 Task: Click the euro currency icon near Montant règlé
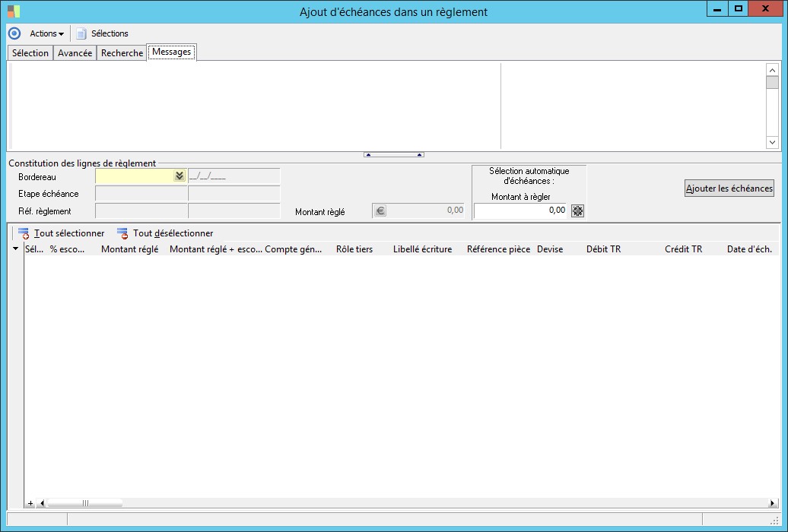(380, 211)
